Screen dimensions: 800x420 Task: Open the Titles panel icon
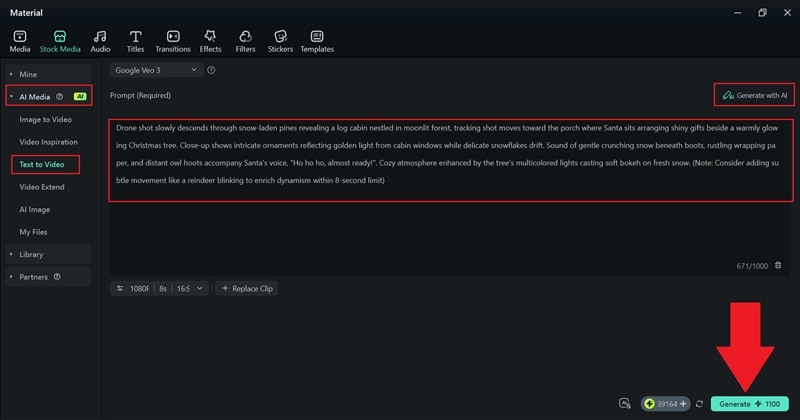[135, 41]
